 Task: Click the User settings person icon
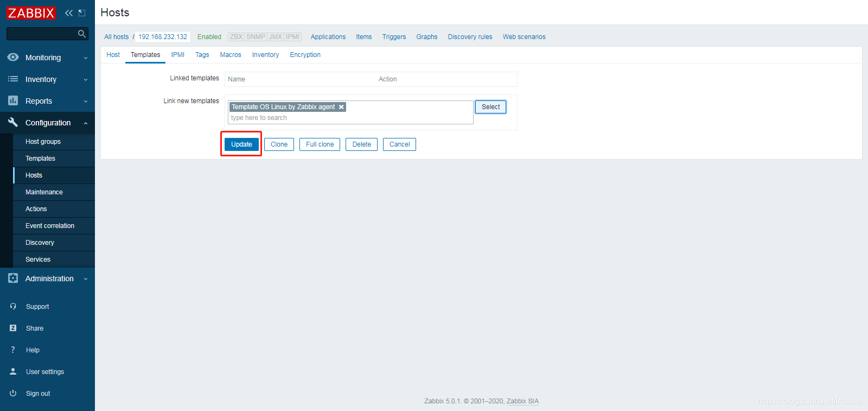(x=13, y=371)
